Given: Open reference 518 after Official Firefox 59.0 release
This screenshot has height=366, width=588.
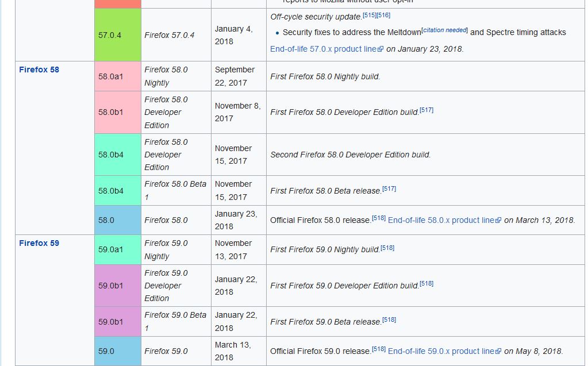Looking at the screenshot, I should [379, 349].
